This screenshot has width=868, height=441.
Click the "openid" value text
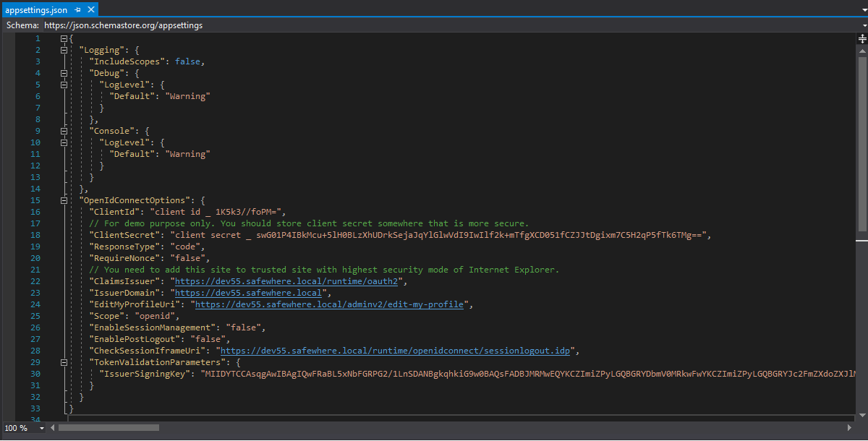coord(155,316)
